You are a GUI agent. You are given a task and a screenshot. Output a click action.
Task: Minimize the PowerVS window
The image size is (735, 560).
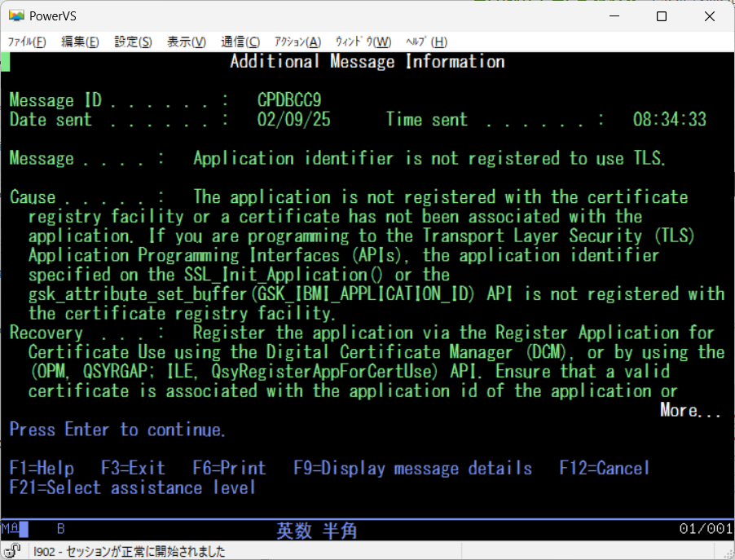click(614, 16)
